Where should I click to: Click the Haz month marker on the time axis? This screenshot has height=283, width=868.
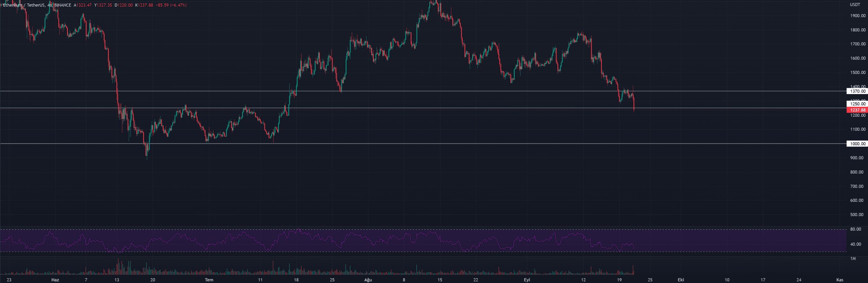55,280
